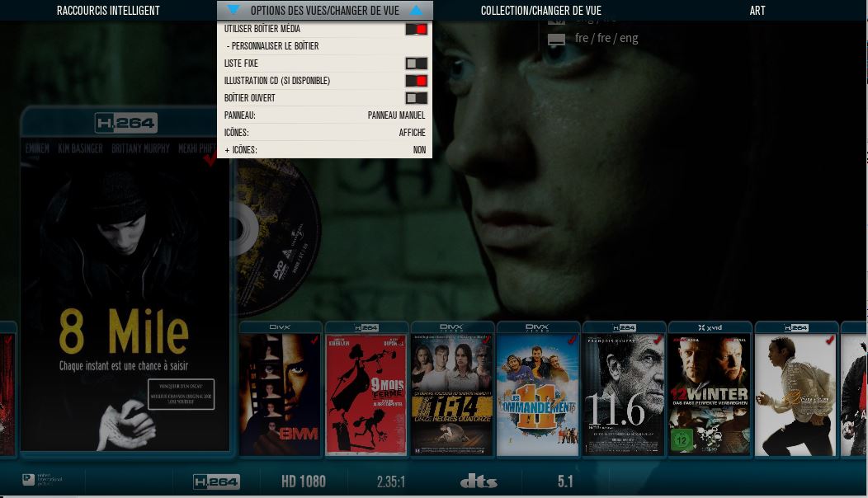Image resolution: width=868 pixels, height=498 pixels.
Task: Select the Panneau: row label
Action: point(240,115)
